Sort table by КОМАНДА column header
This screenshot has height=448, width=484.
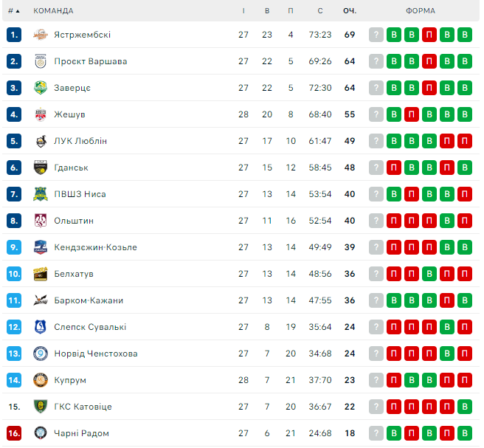(x=53, y=11)
